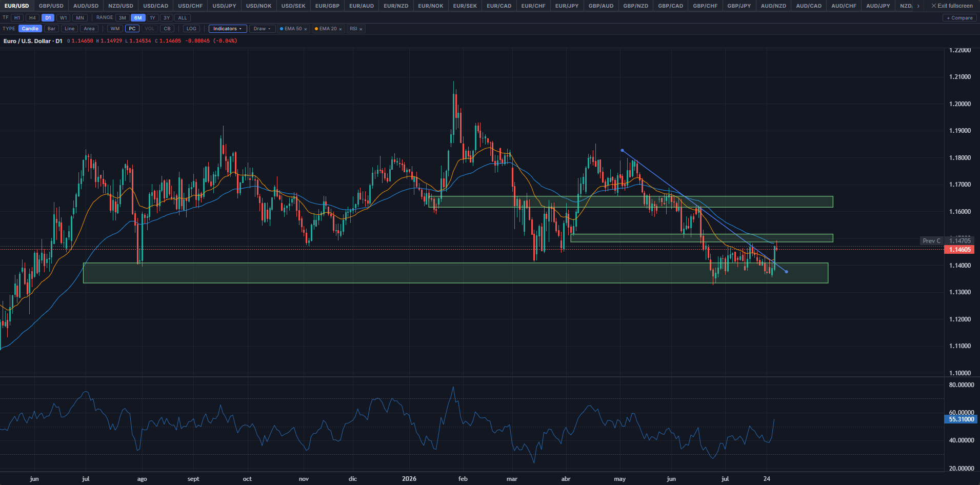Set range to 1Y
980x485 pixels.
[152, 18]
